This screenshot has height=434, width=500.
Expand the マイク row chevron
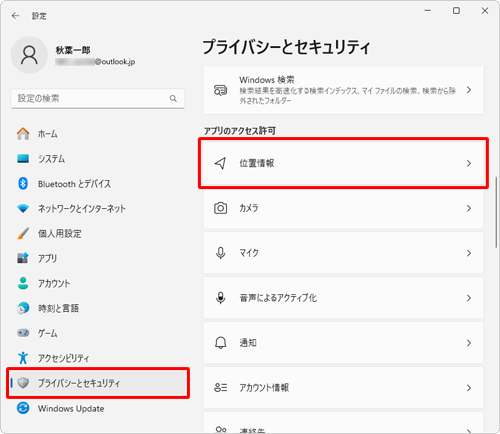click(x=469, y=253)
